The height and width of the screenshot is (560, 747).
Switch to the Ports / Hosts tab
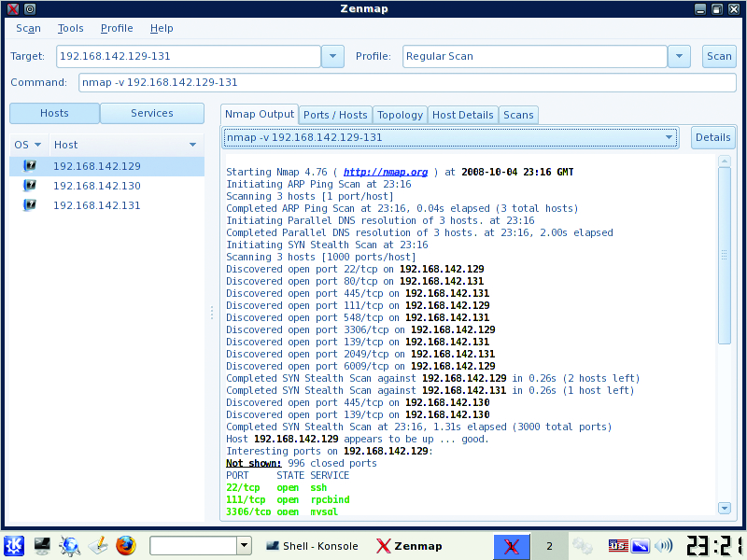coord(335,115)
